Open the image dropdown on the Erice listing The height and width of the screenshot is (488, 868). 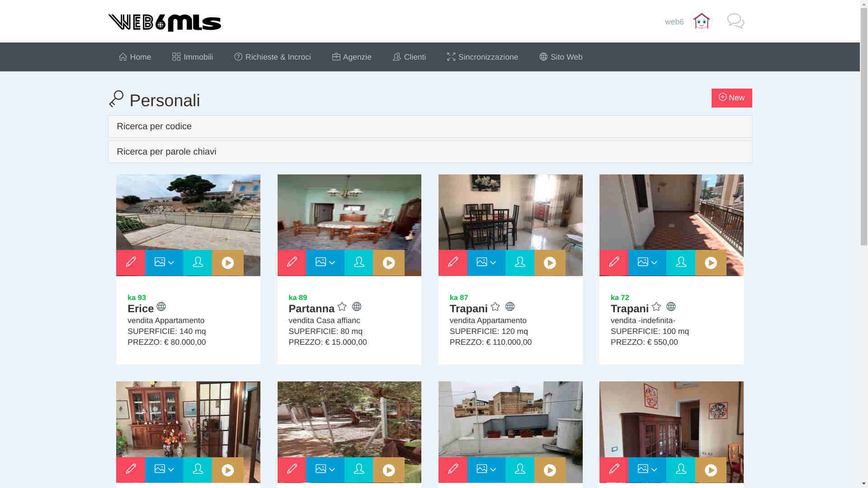point(164,263)
